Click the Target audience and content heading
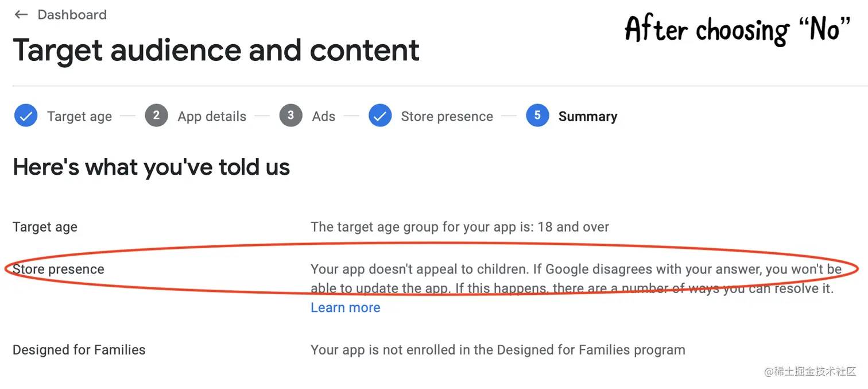The image size is (868, 389). [x=216, y=51]
